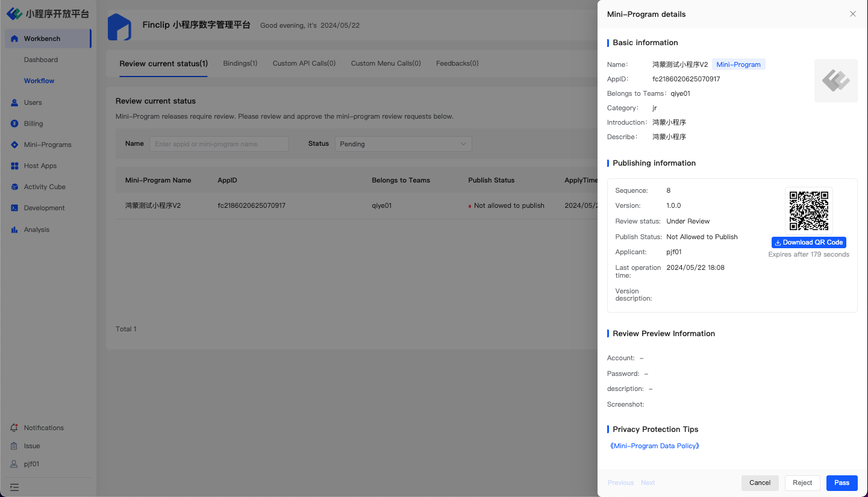Switch to Review current status tab
This screenshot has height=497, width=868.
coord(163,64)
